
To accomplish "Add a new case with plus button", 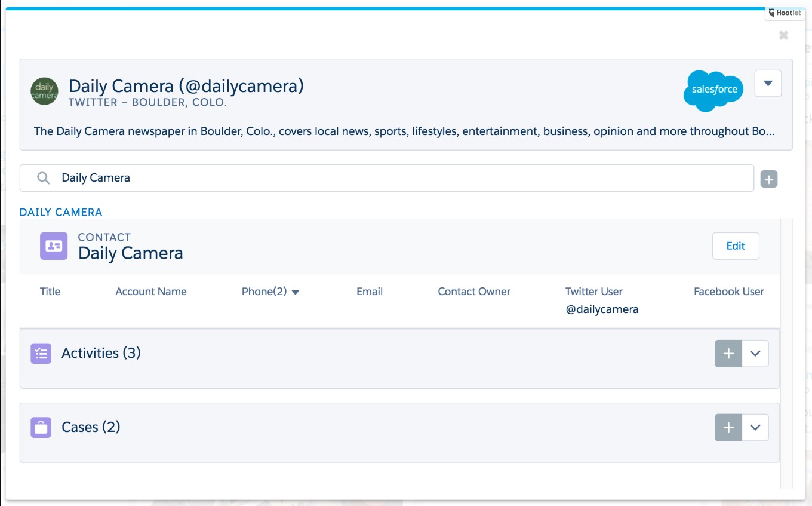I will [728, 428].
